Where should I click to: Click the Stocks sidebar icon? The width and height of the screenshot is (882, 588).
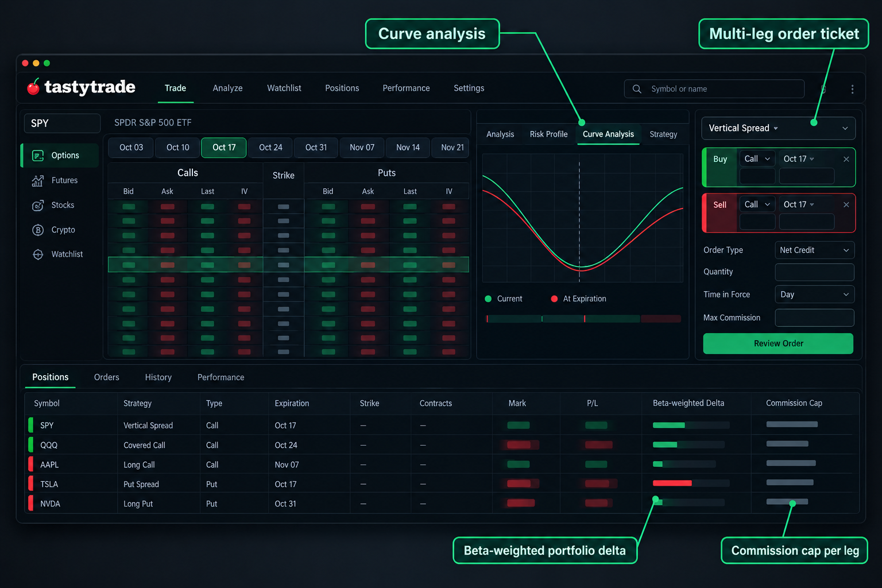pos(38,205)
